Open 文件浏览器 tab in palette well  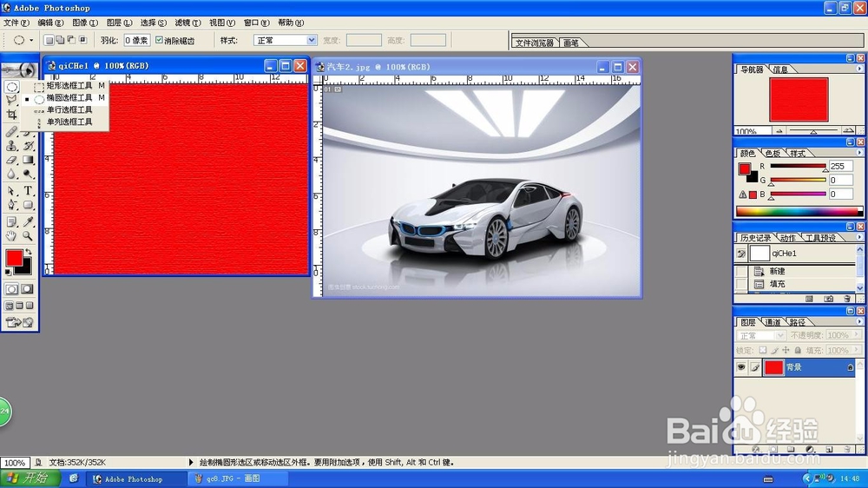534,43
